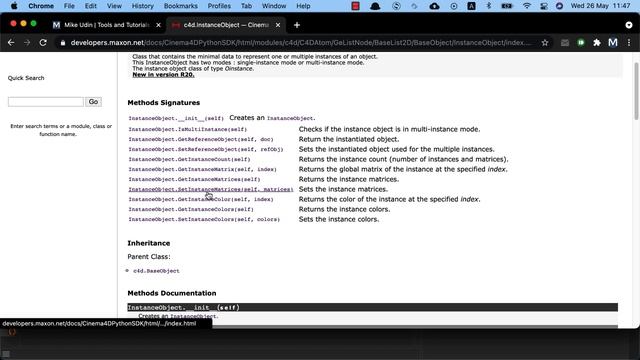Screen dimensions: 640x360
Task: Click the battery status icon
Action: click(507, 6)
